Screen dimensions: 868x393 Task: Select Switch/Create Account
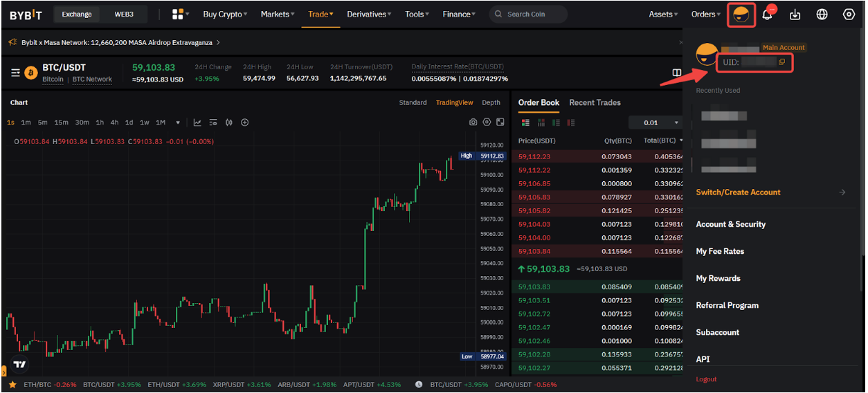tap(738, 192)
